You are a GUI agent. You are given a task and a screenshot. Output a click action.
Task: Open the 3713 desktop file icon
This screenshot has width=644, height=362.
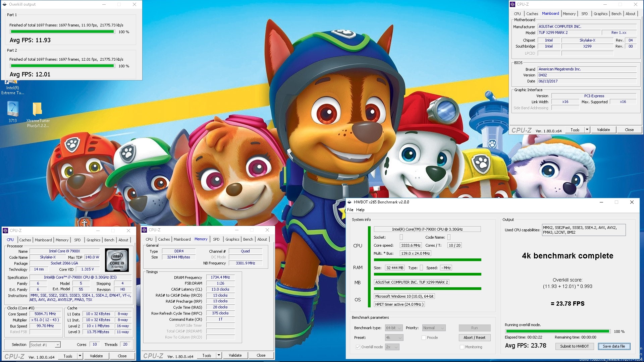(13, 112)
